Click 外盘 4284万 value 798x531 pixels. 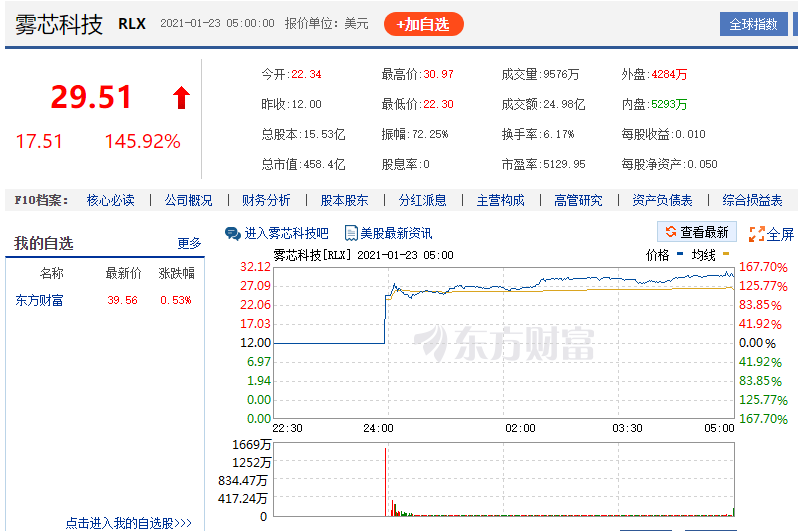pyautogui.click(x=669, y=74)
